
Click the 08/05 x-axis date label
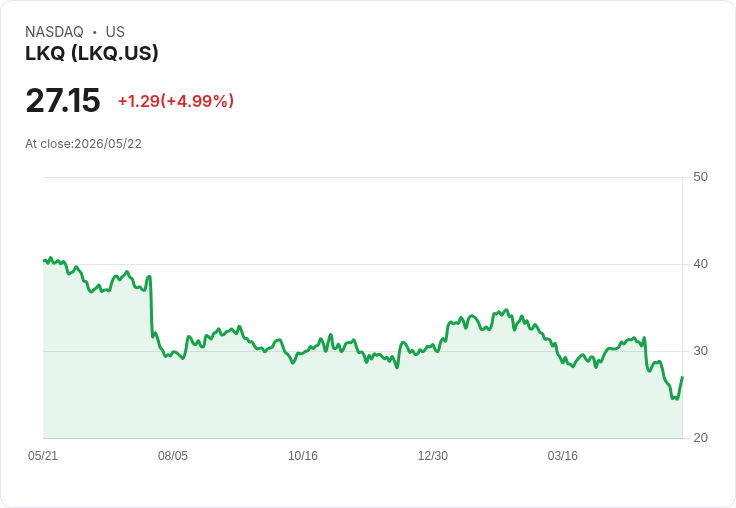[173, 455]
